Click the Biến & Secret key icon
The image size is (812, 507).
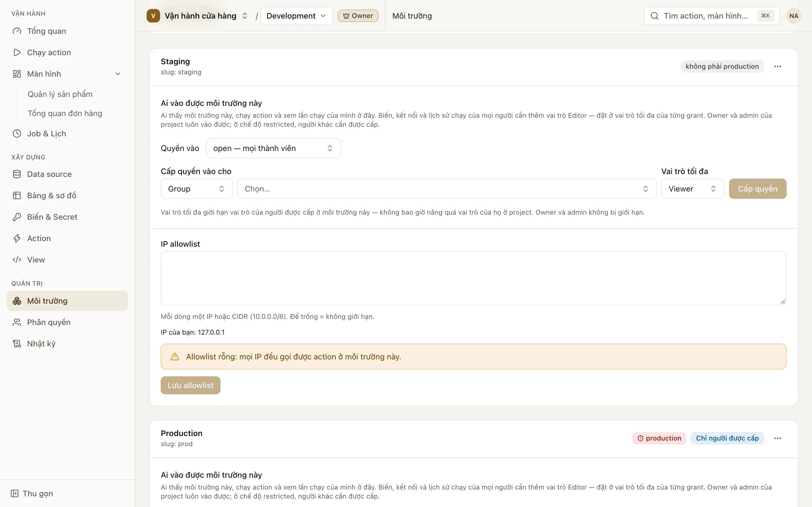pyautogui.click(x=17, y=217)
